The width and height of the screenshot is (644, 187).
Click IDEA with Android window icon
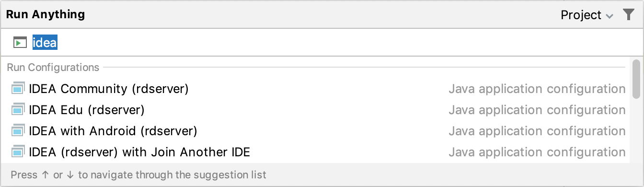pos(18,131)
